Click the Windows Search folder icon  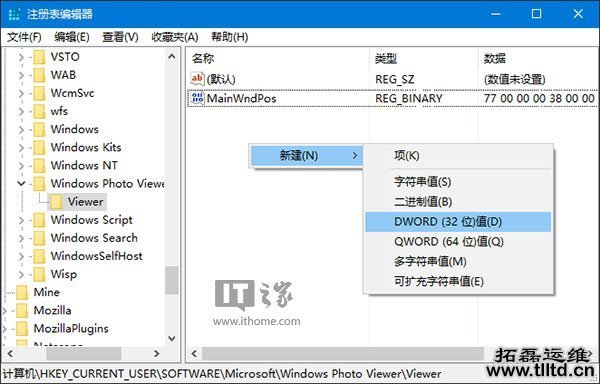tap(39, 238)
